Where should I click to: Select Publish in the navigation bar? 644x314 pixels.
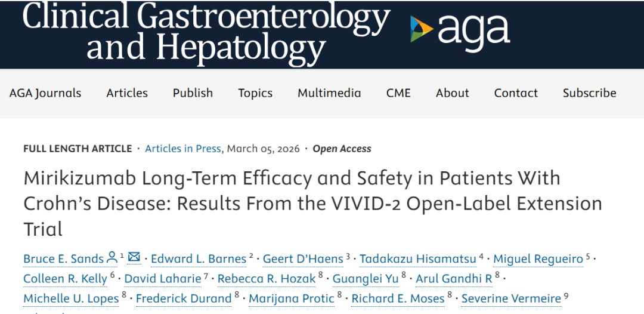pyautogui.click(x=193, y=93)
